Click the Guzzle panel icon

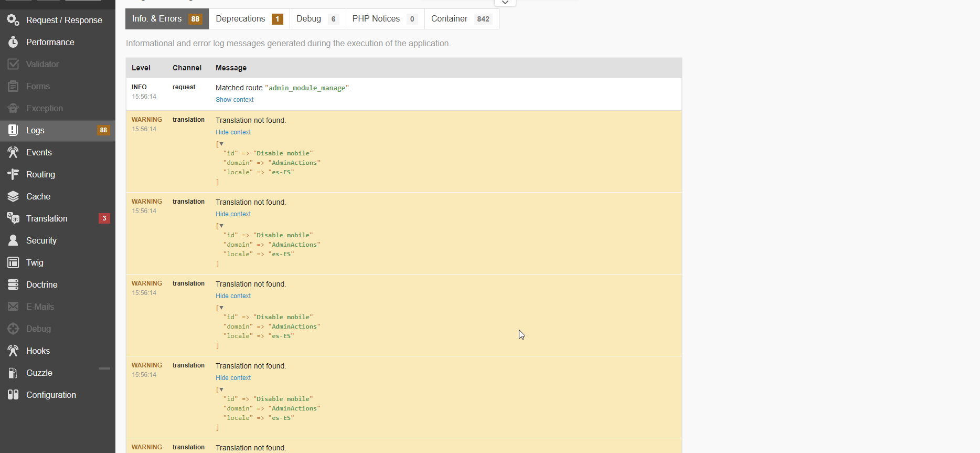click(x=13, y=373)
